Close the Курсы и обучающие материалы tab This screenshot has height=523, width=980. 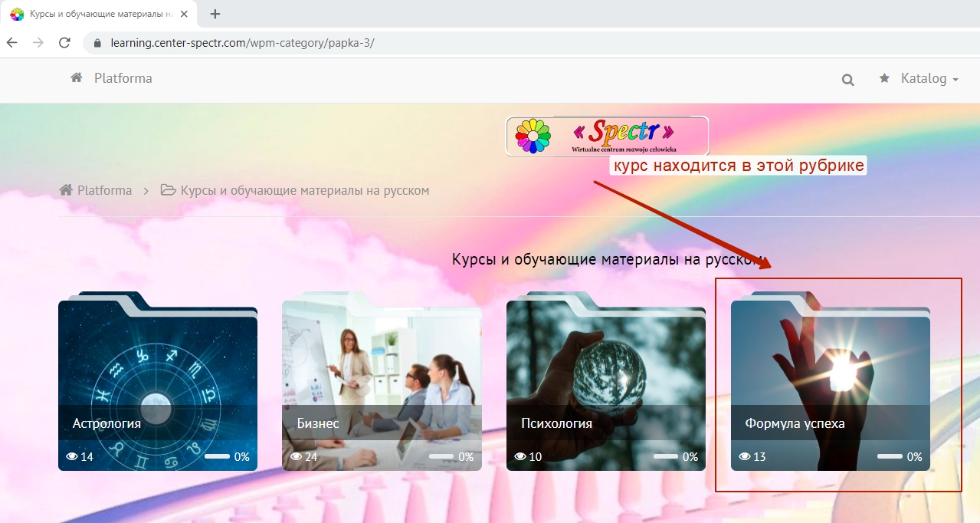point(185,14)
